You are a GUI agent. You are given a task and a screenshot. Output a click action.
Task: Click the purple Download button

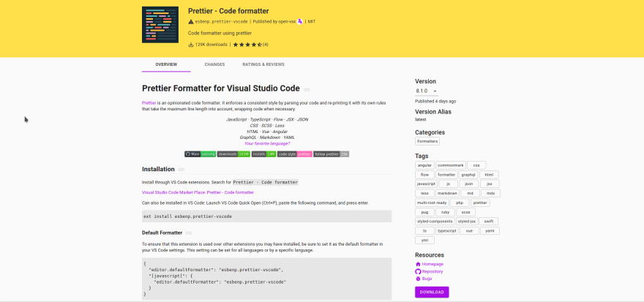click(x=432, y=292)
